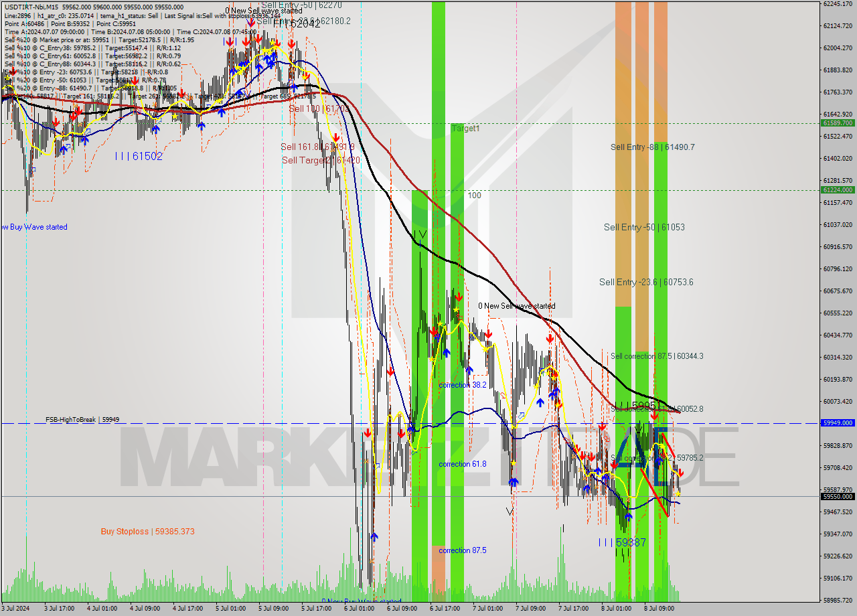The height and width of the screenshot is (616, 857).
Task: Click the 7 Jul 01:00 time axis label
Action: click(x=489, y=609)
